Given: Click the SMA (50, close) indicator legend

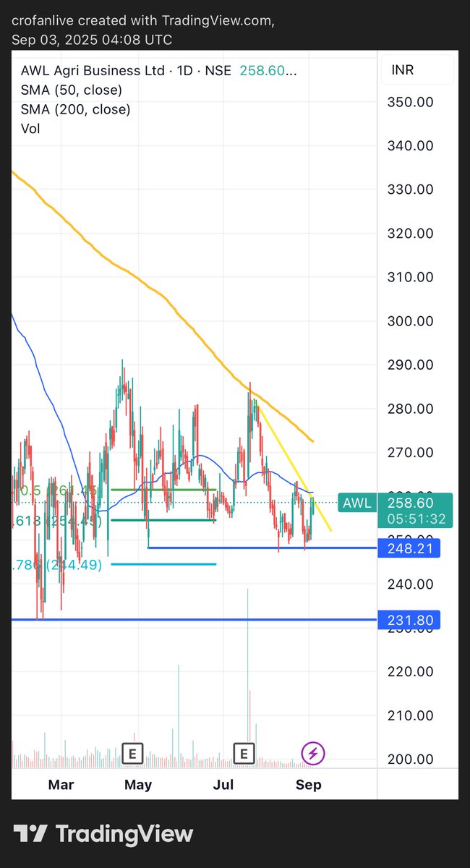Looking at the screenshot, I should [72, 90].
